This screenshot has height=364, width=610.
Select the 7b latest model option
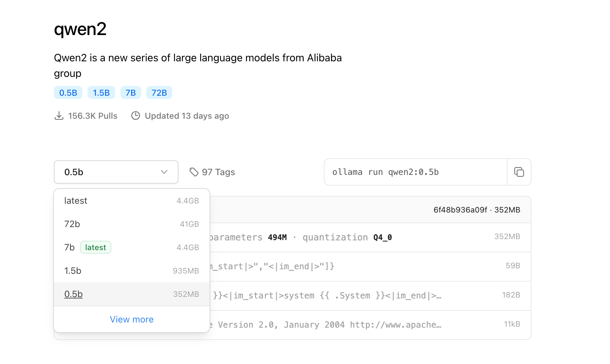pyautogui.click(x=131, y=248)
